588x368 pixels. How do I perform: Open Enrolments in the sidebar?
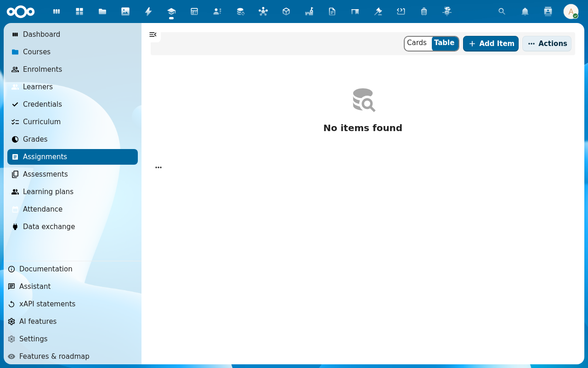coord(73,69)
